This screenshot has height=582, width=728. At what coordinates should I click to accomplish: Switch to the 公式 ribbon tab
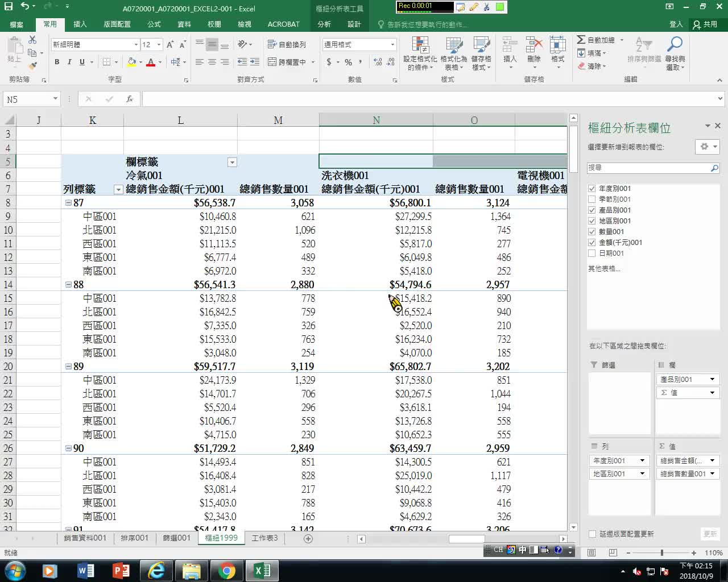click(x=154, y=24)
